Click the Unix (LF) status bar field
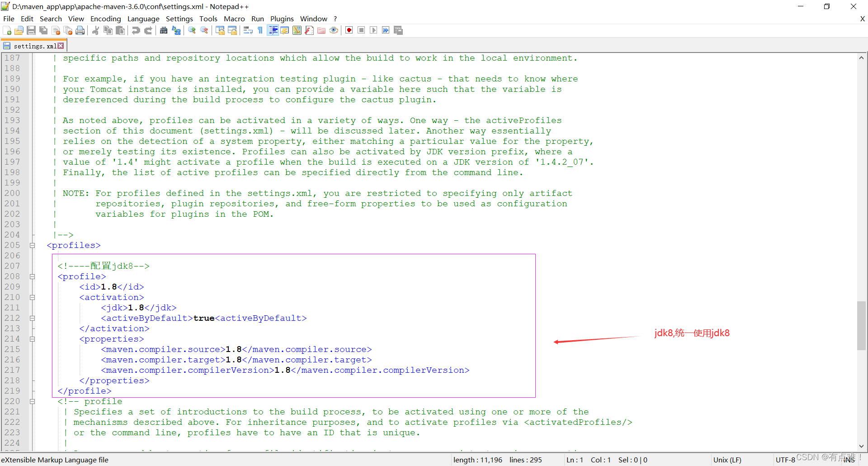Viewport: 868px width, 466px height. coord(727,460)
